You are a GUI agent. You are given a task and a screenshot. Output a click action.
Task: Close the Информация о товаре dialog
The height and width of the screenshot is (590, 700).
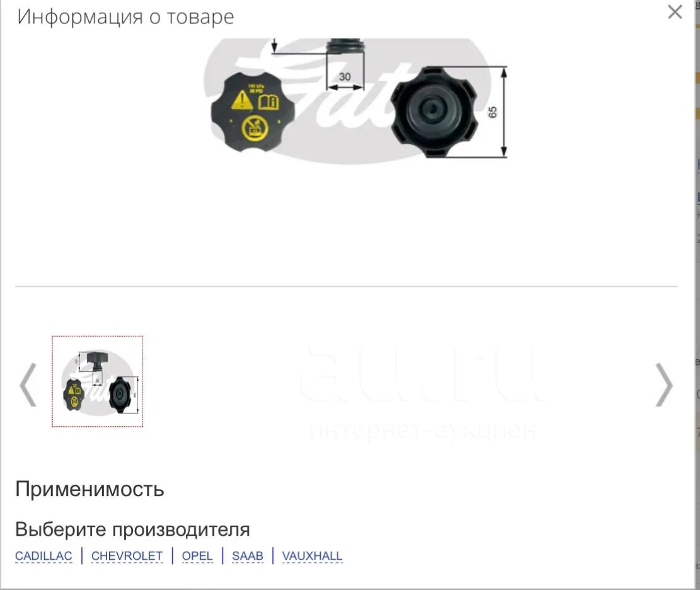(675, 11)
